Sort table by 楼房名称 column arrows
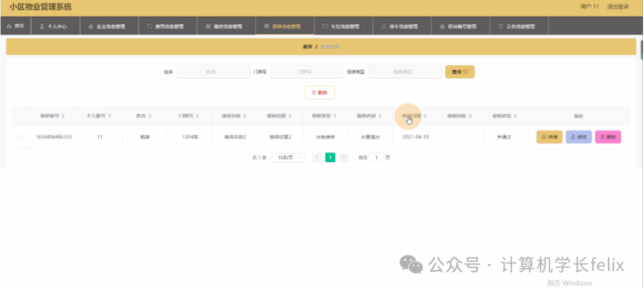 pos(245,116)
